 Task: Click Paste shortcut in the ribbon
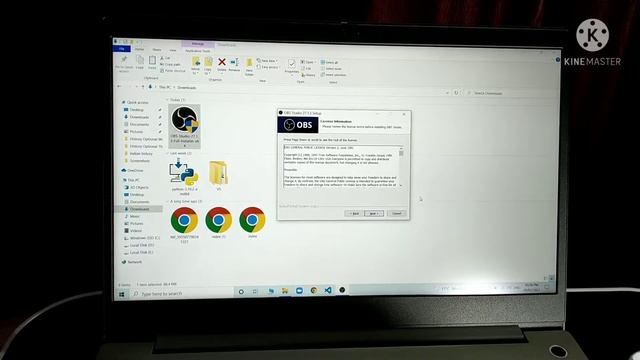(x=173, y=71)
